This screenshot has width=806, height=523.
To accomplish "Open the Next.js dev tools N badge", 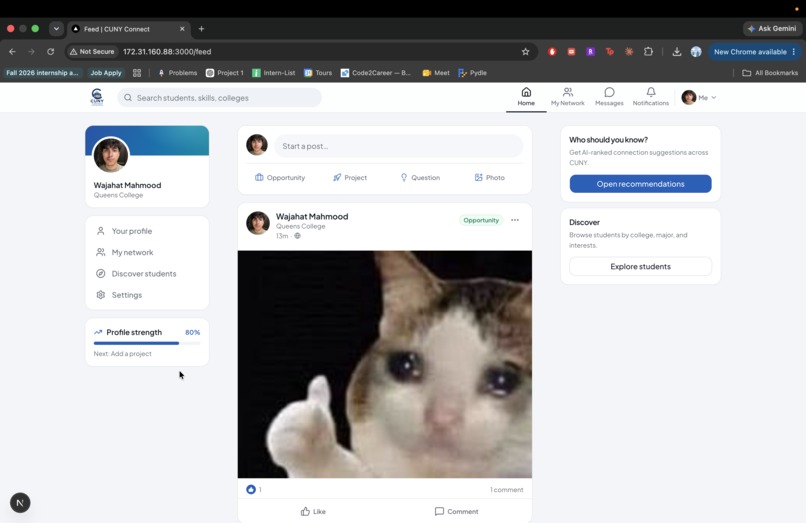I will (x=20, y=503).
